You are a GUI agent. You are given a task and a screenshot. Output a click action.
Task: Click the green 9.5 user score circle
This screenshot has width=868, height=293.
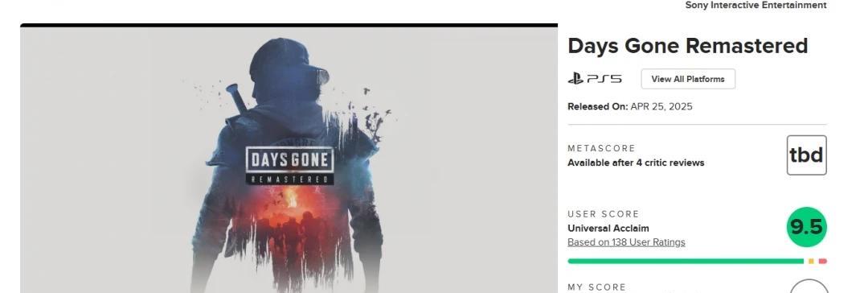tap(807, 227)
